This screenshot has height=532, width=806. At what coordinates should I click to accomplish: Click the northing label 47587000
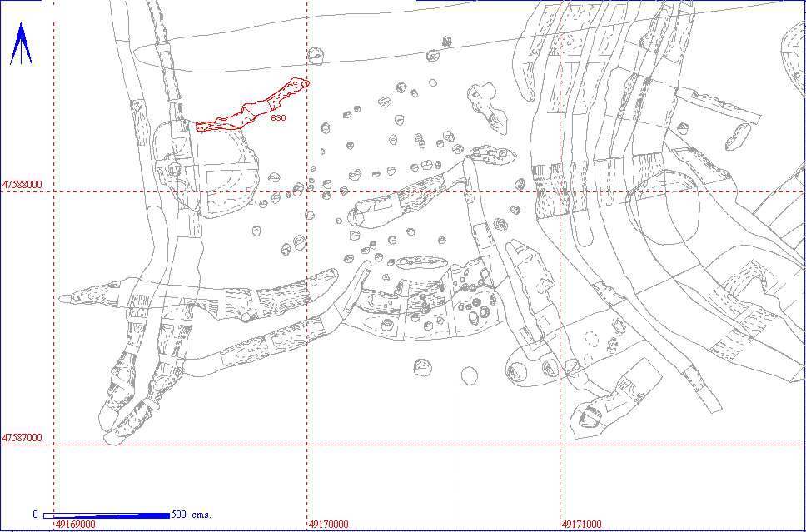(x=23, y=437)
